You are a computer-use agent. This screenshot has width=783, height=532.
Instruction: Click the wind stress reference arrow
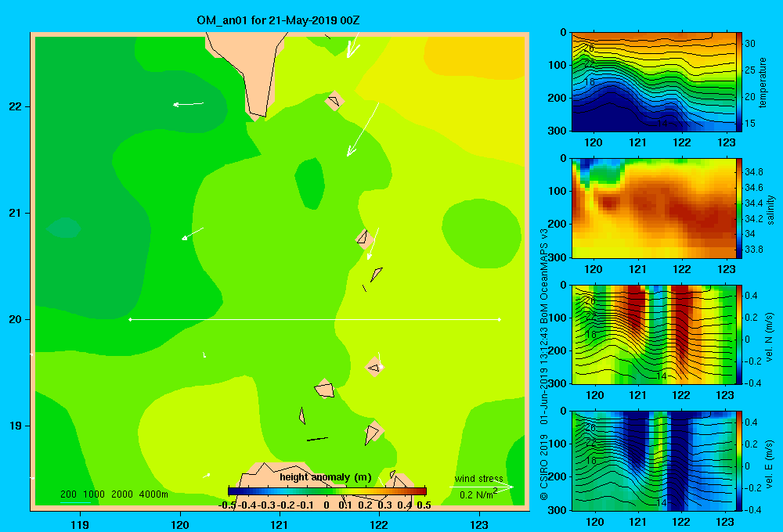click(x=482, y=487)
